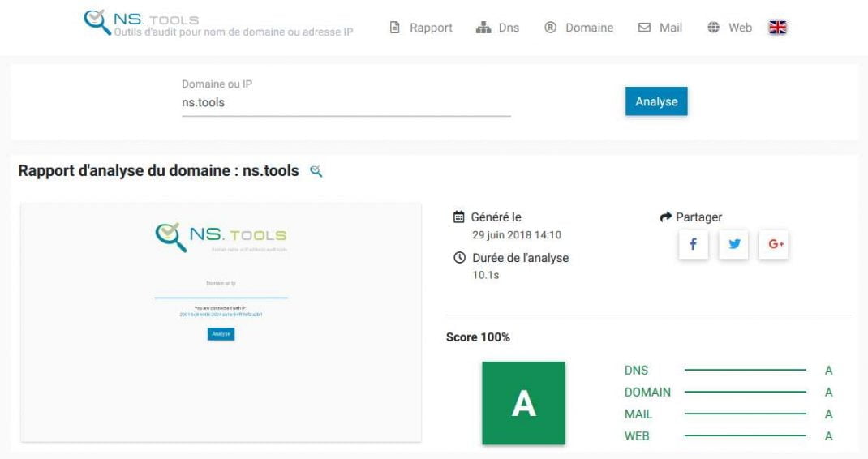Click the DOMAIN score progress bar
Screen dimensions: 868x459
746,392
